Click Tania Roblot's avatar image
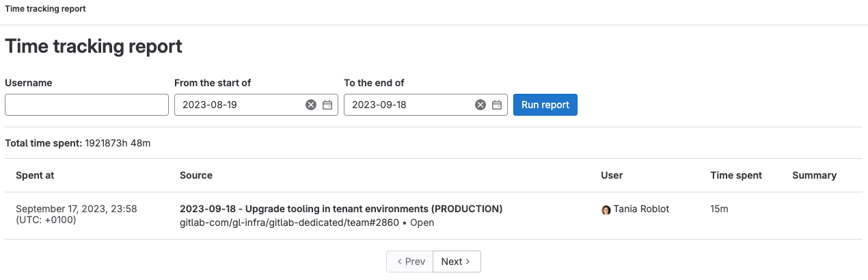Viewport: 868px width, 280px height. pos(606,209)
